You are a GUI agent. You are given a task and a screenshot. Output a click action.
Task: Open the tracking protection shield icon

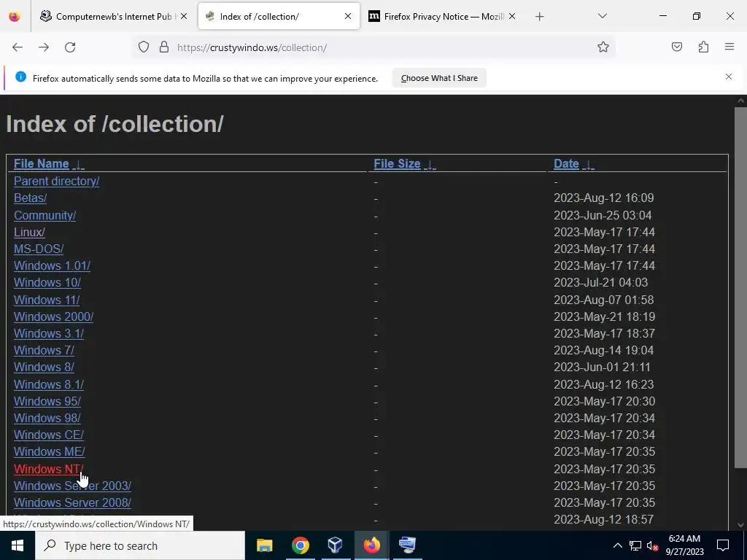[144, 47]
